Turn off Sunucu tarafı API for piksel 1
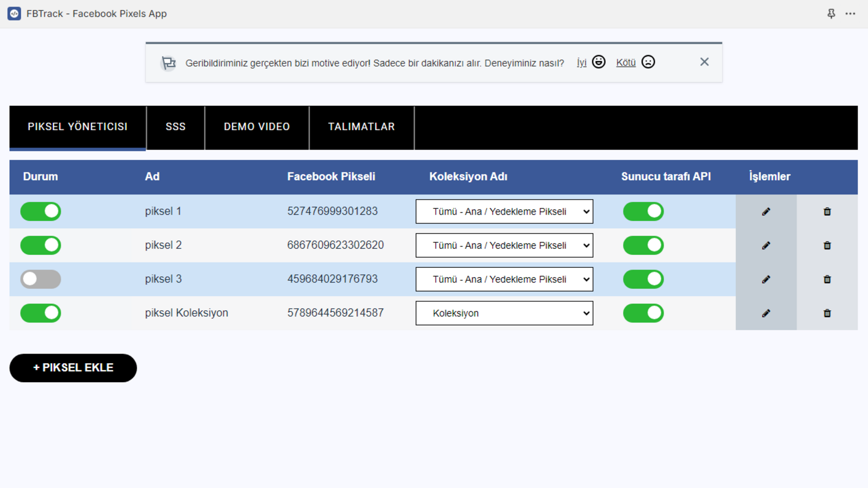The width and height of the screenshot is (868, 488). tap(643, 211)
